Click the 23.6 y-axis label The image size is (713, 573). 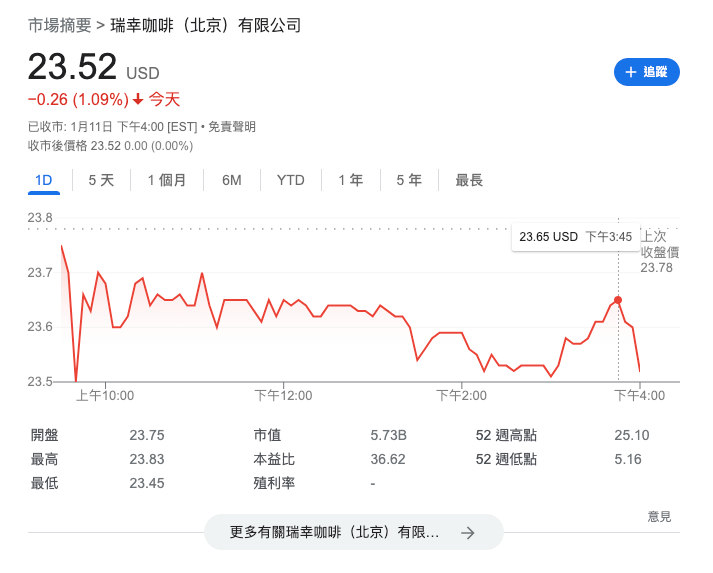40,327
